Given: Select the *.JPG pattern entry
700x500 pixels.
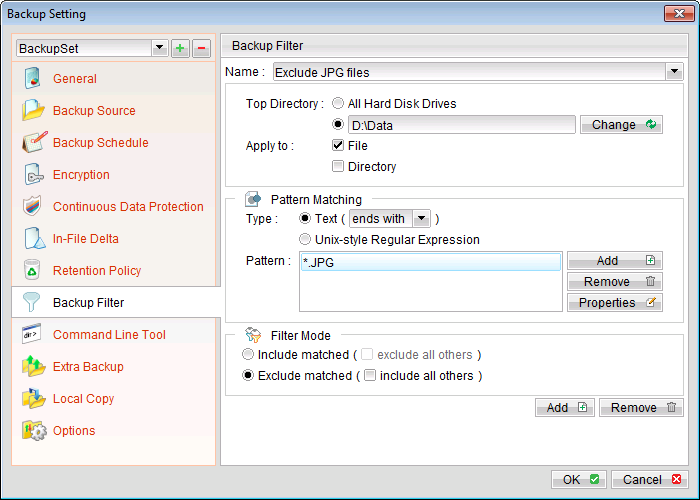Looking at the screenshot, I should click(x=431, y=262).
